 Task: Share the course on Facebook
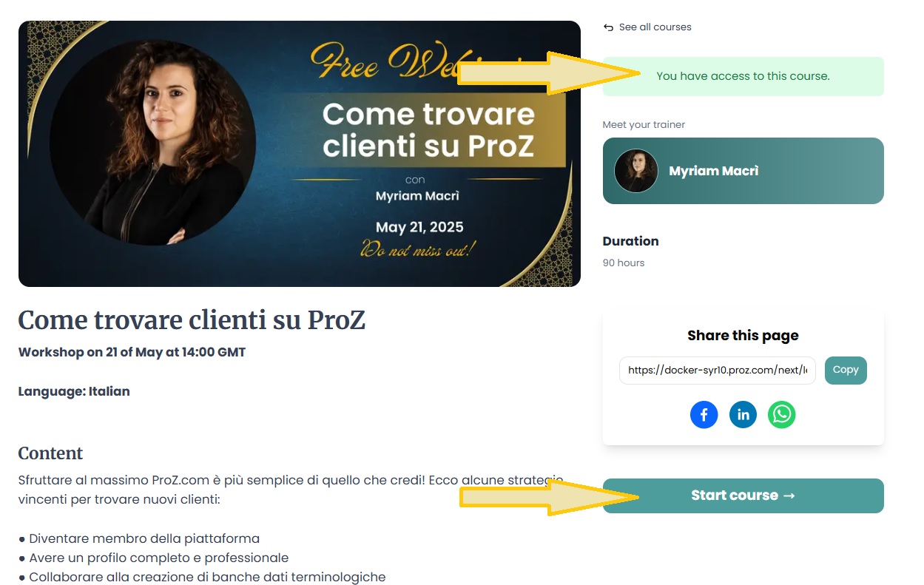(x=704, y=414)
